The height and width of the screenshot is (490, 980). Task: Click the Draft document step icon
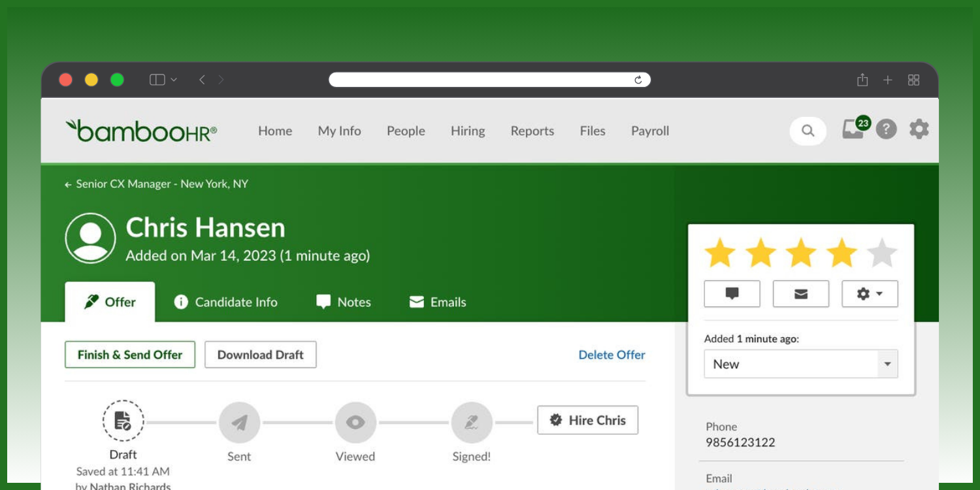(123, 421)
